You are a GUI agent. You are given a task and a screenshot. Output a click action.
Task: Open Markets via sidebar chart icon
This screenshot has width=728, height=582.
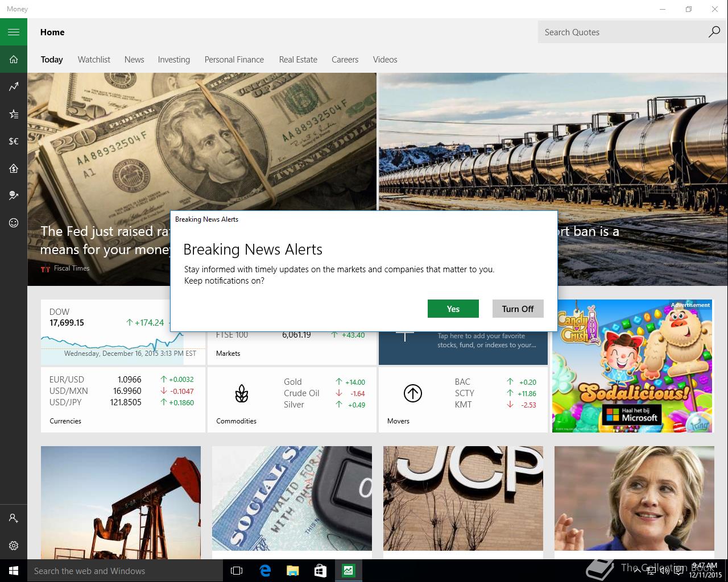pos(14,86)
